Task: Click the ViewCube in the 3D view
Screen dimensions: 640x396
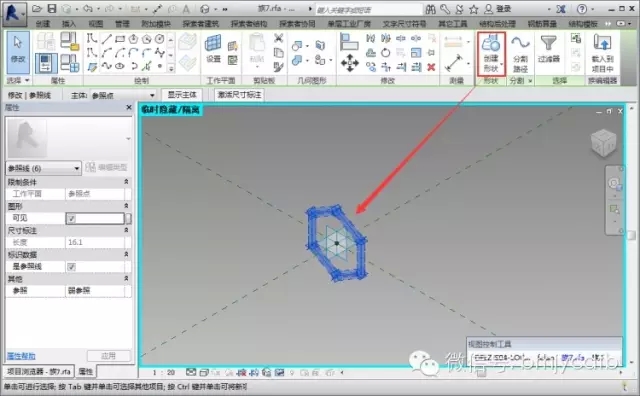Action: point(603,143)
